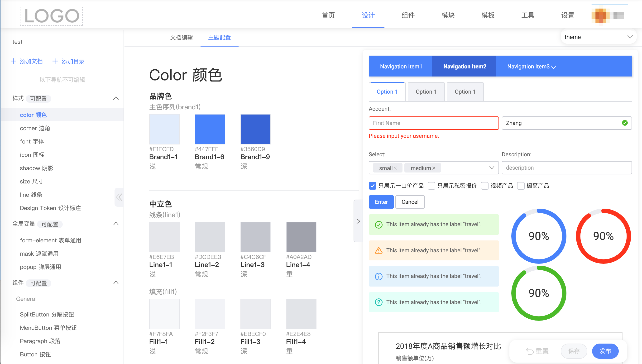Click the green success icon in travel alert

click(x=379, y=224)
